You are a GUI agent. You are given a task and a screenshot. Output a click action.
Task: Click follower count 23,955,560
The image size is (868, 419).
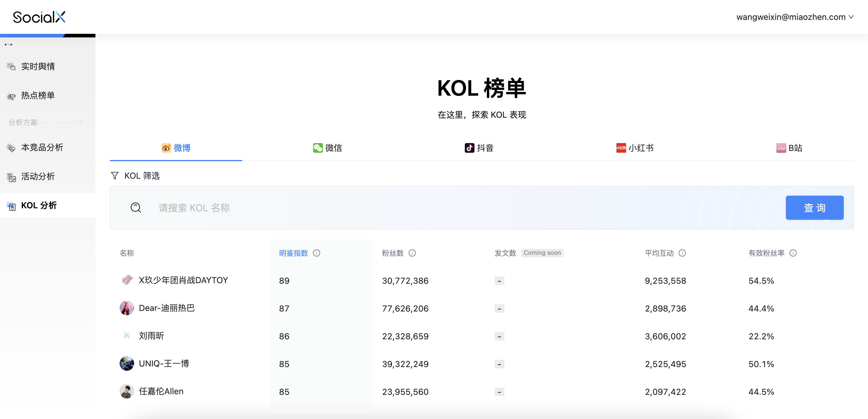coord(405,392)
